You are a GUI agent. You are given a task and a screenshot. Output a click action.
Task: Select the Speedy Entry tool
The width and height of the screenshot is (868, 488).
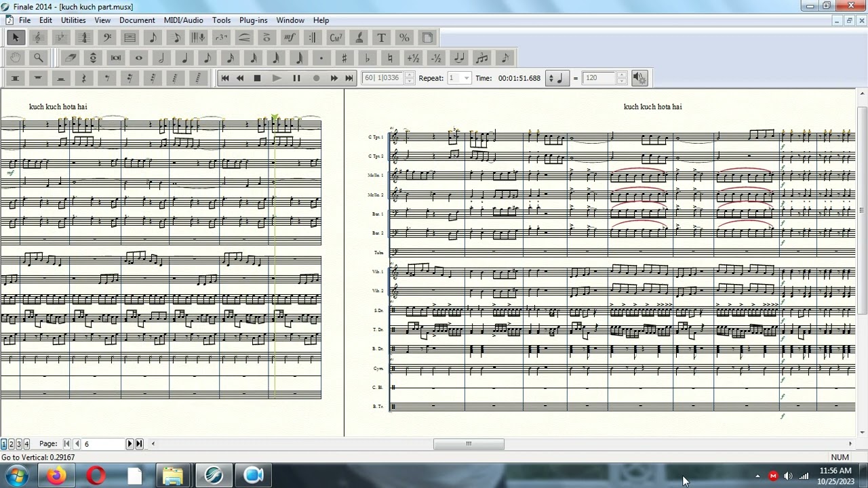[176, 38]
